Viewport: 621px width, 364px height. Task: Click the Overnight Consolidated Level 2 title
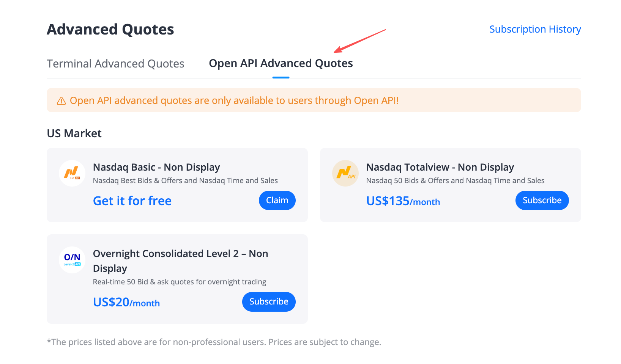(x=181, y=261)
